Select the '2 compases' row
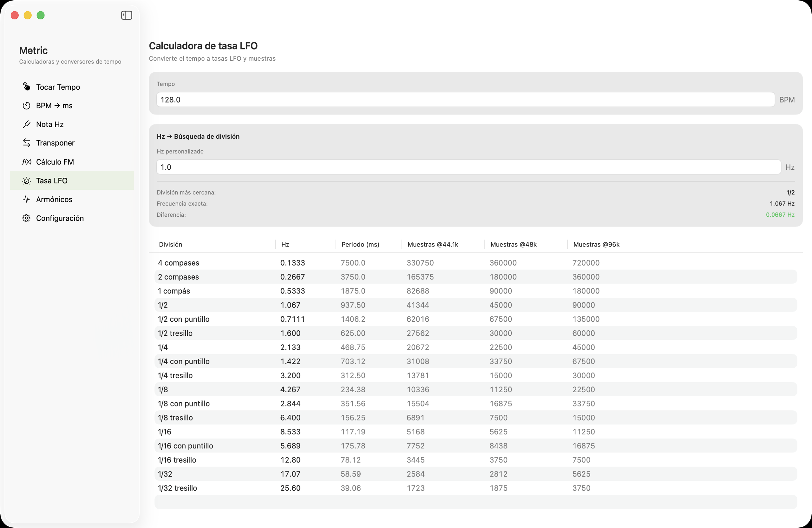812x528 pixels. tap(475, 277)
